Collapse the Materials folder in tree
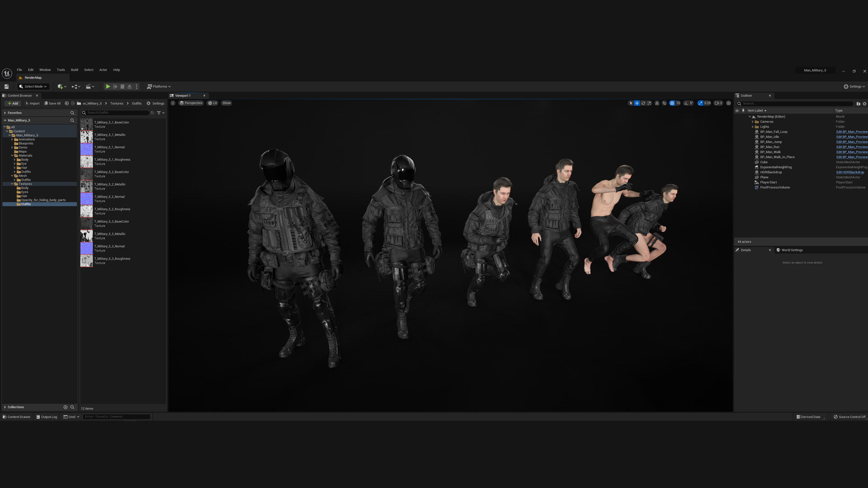The image size is (868, 488). [x=12, y=155]
